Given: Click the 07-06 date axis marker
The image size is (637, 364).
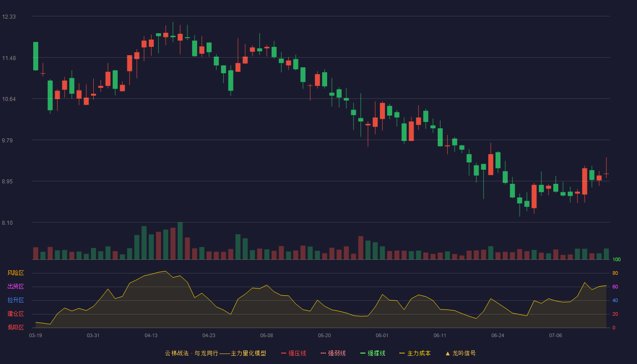Looking at the screenshot, I should (556, 335).
